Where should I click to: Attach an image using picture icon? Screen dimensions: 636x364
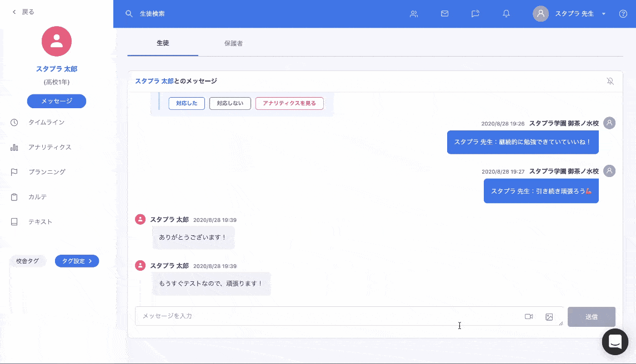click(x=549, y=316)
